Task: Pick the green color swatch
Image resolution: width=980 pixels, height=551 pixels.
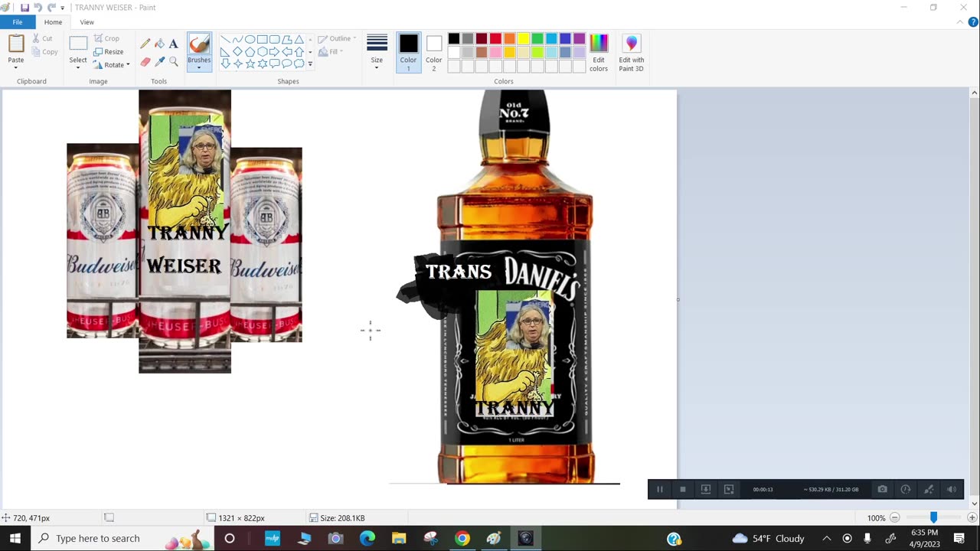Action: click(x=537, y=39)
